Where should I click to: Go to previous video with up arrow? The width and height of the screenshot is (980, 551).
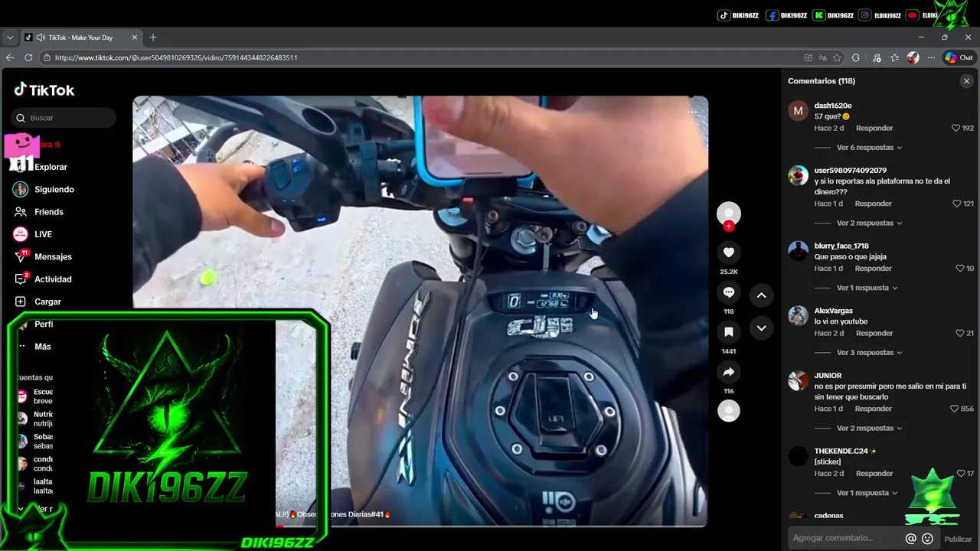tap(761, 295)
